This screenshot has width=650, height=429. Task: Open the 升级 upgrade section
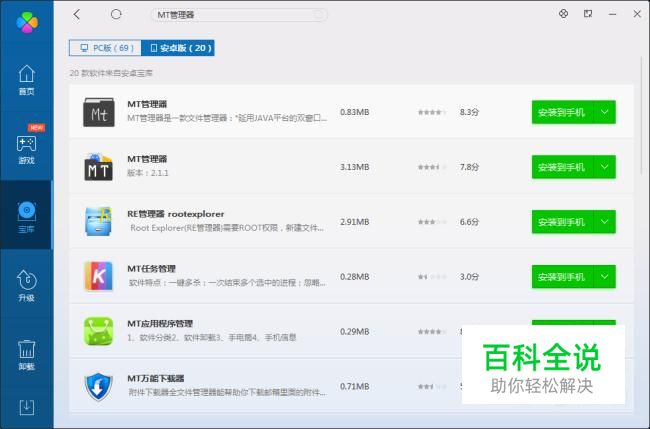tap(27, 286)
